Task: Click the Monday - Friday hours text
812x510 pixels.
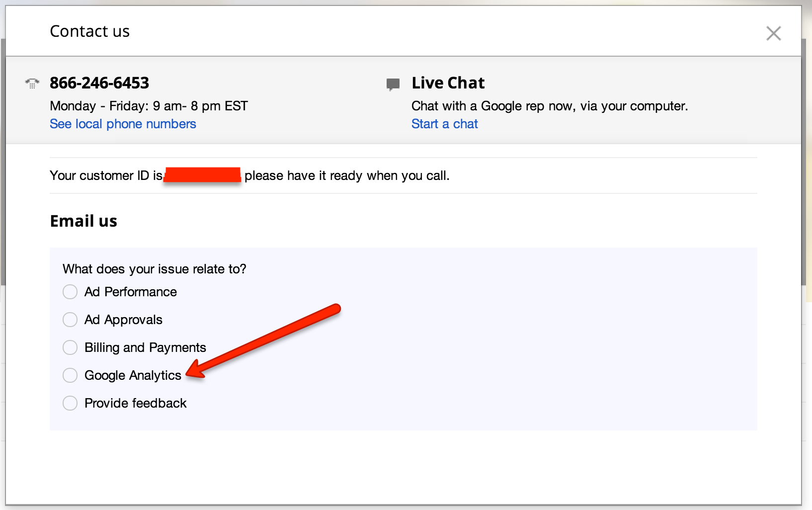Action: tap(149, 106)
